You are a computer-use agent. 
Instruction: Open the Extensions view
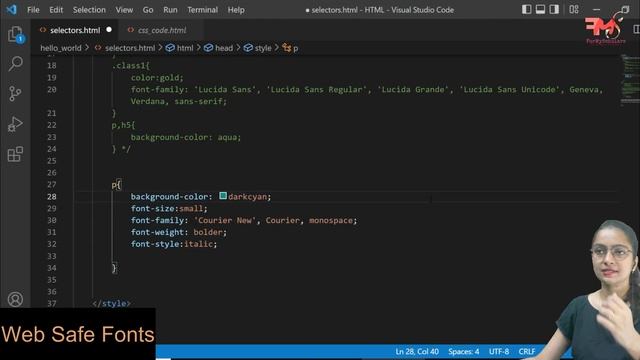pos(15,154)
